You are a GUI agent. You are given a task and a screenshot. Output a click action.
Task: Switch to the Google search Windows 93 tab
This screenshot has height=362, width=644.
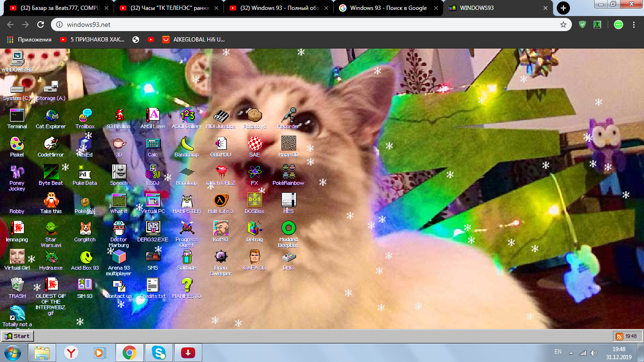[x=388, y=8]
